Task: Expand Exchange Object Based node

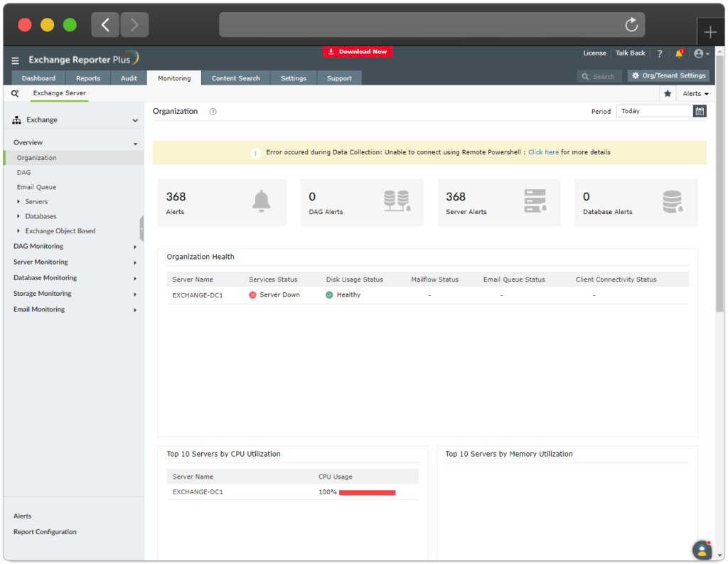Action: [18, 231]
